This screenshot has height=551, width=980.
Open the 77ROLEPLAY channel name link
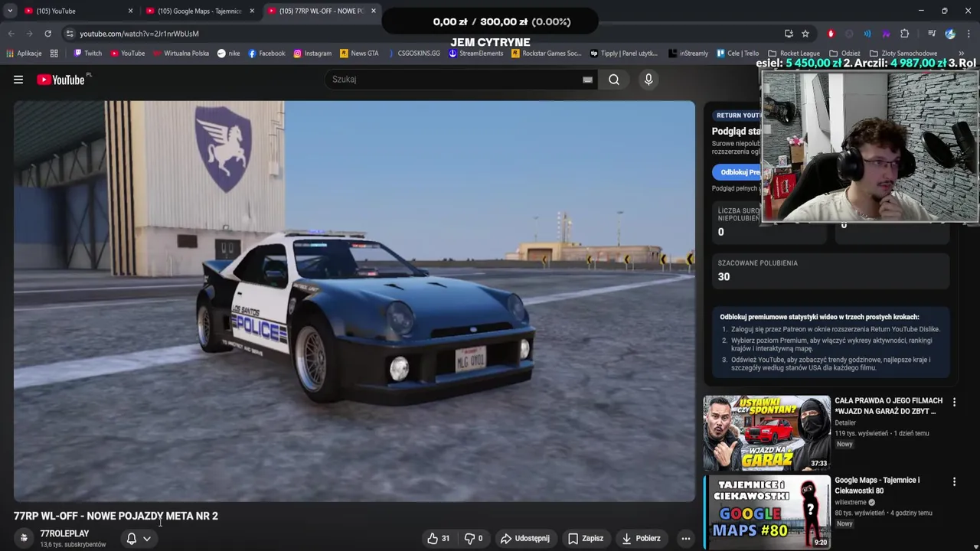pos(64,533)
